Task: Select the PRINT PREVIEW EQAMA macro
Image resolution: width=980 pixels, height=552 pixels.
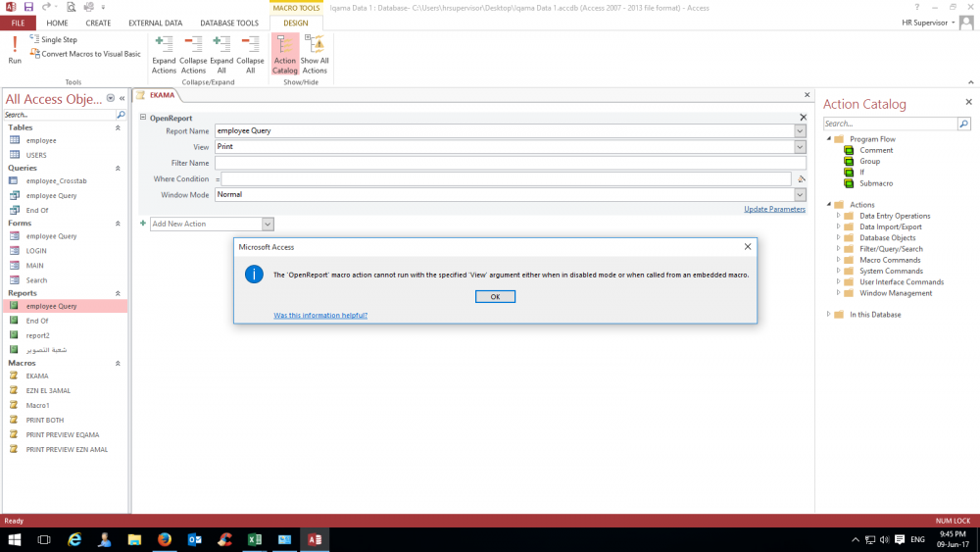Action: [65, 434]
